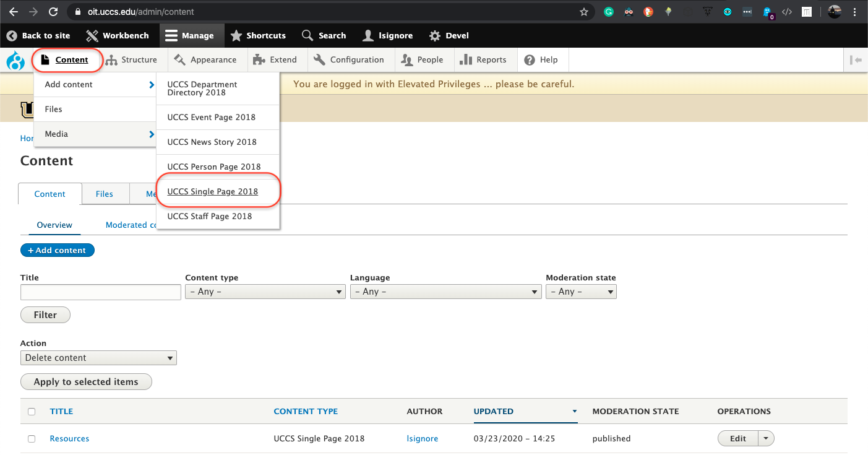Click the browser back arrow

tap(14, 11)
